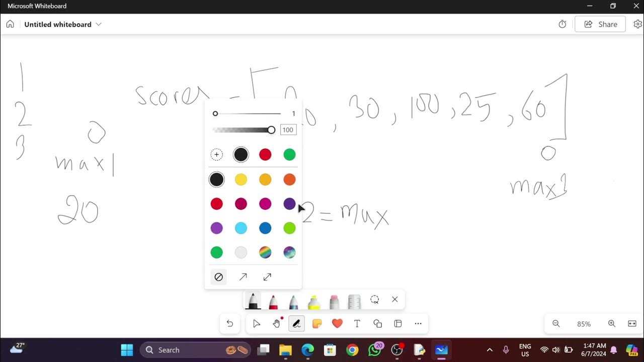Open the templates panel icon
Image resolution: width=644 pixels, height=362 pixels.
click(398, 324)
